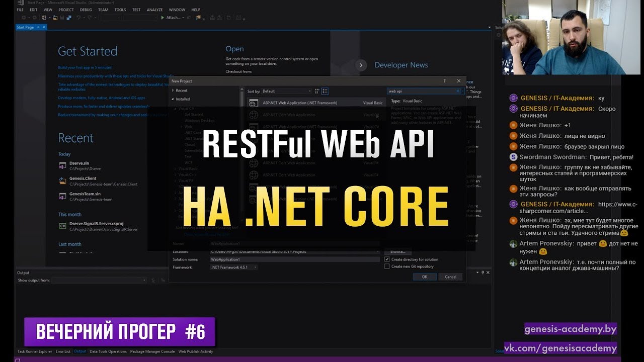The height and width of the screenshot is (362, 644).
Task: Switch templates to small icons grid view
Action: [317, 91]
